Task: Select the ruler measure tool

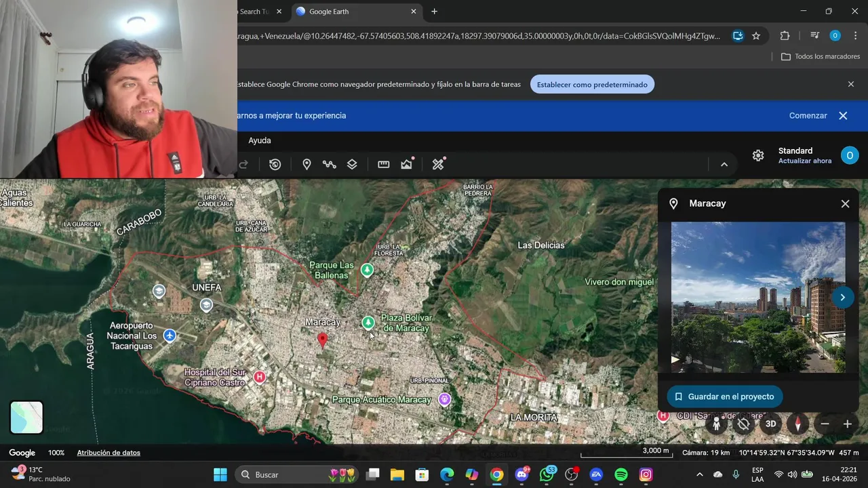Action: tap(384, 164)
